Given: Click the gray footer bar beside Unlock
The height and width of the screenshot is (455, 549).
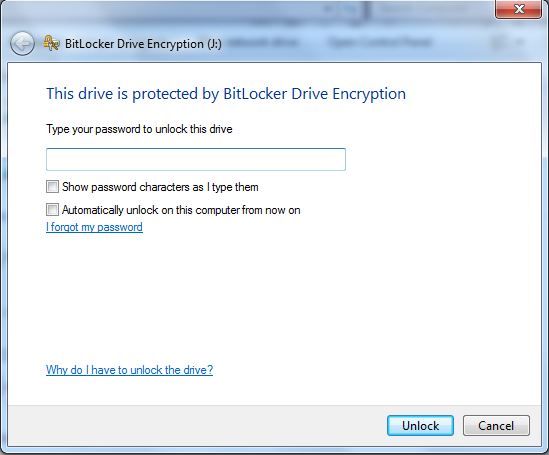Looking at the screenshot, I should [x=196, y=426].
